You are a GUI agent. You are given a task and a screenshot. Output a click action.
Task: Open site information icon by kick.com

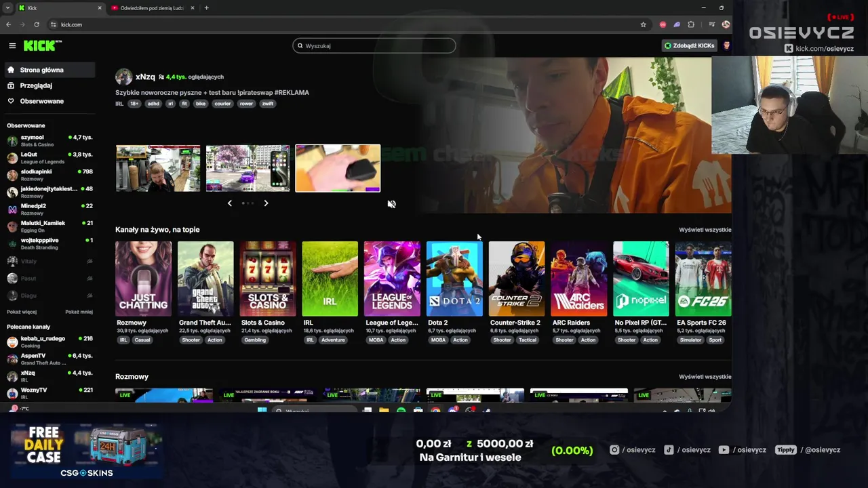pyautogui.click(x=54, y=24)
